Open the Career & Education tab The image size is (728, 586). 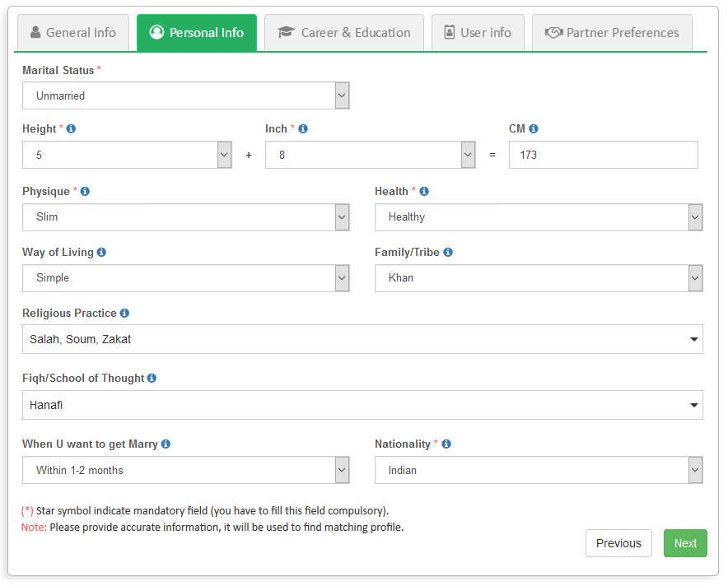click(344, 33)
